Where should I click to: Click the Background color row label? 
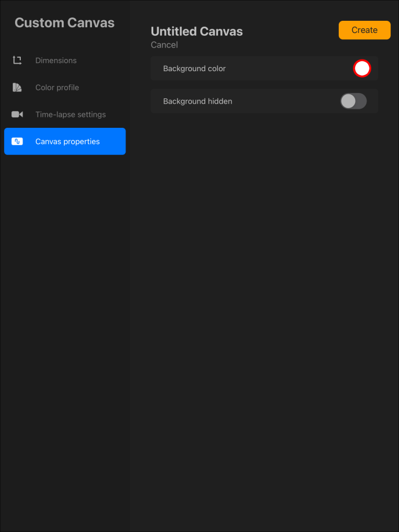tap(194, 69)
